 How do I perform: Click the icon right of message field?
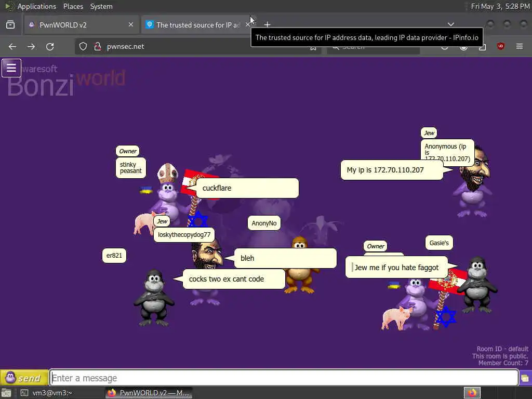click(525, 378)
